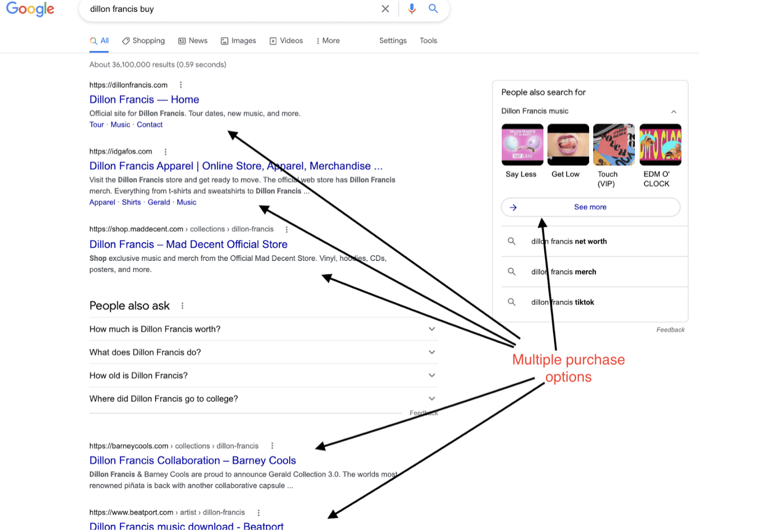Click Tools in the search options bar
760x532 pixels.
pos(428,41)
